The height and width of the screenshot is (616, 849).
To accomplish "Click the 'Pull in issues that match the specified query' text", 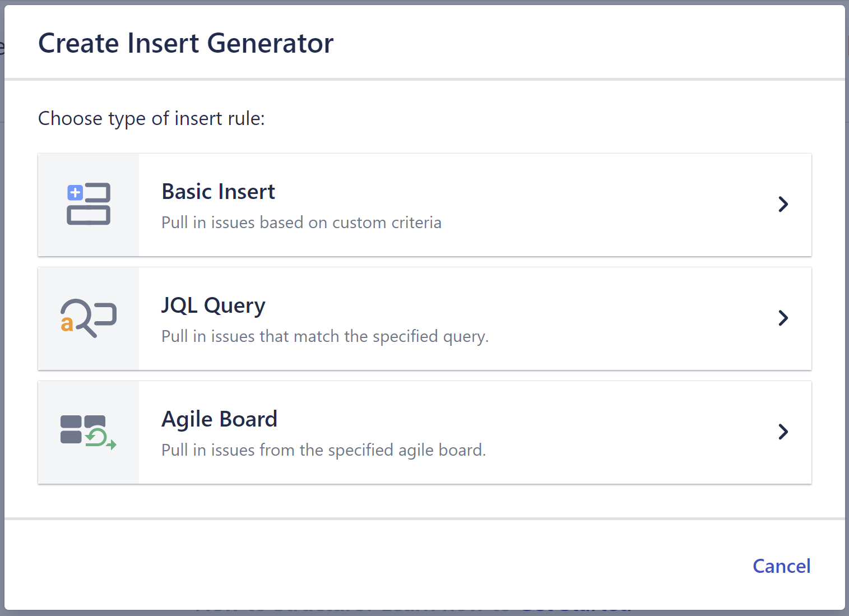I will (325, 336).
